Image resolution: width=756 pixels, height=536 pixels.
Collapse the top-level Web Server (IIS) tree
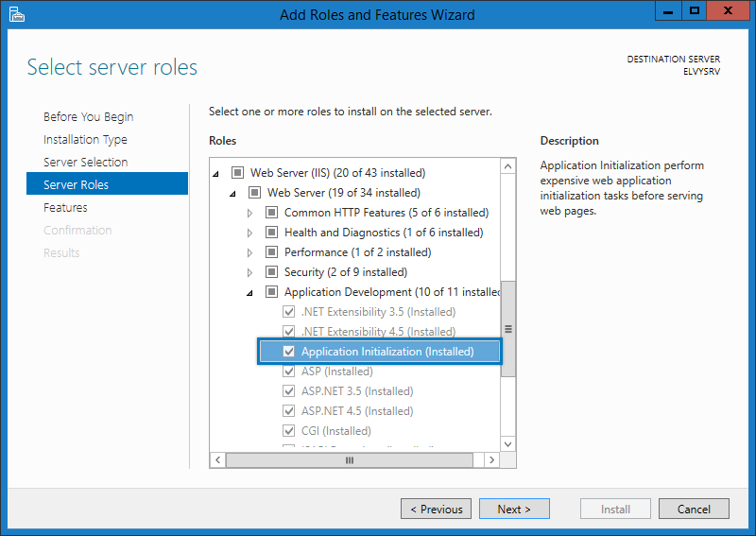(x=216, y=174)
